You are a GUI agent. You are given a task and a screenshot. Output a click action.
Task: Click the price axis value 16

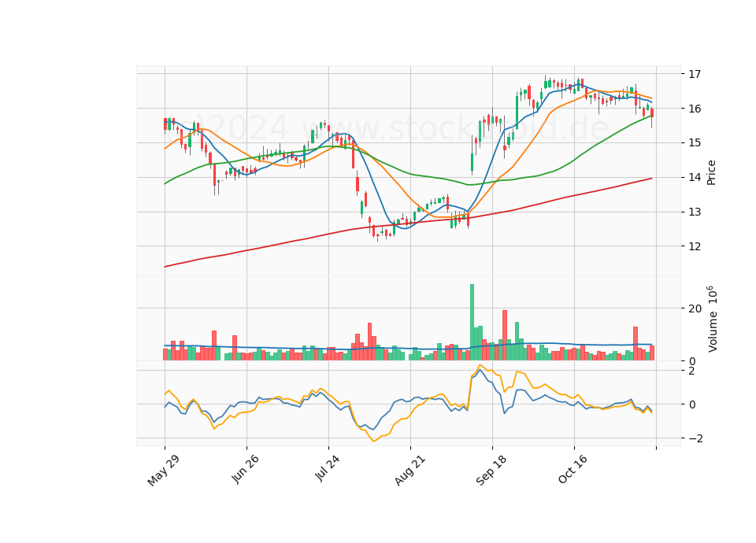pos(695,109)
